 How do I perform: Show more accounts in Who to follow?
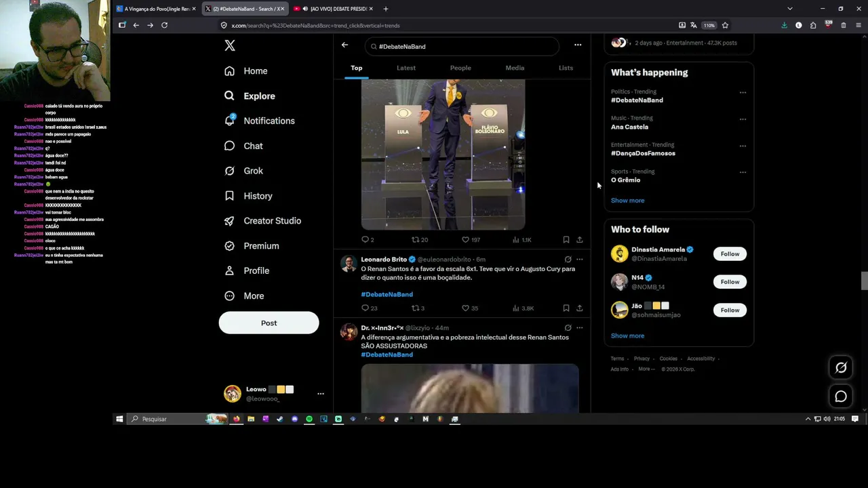[x=628, y=335]
